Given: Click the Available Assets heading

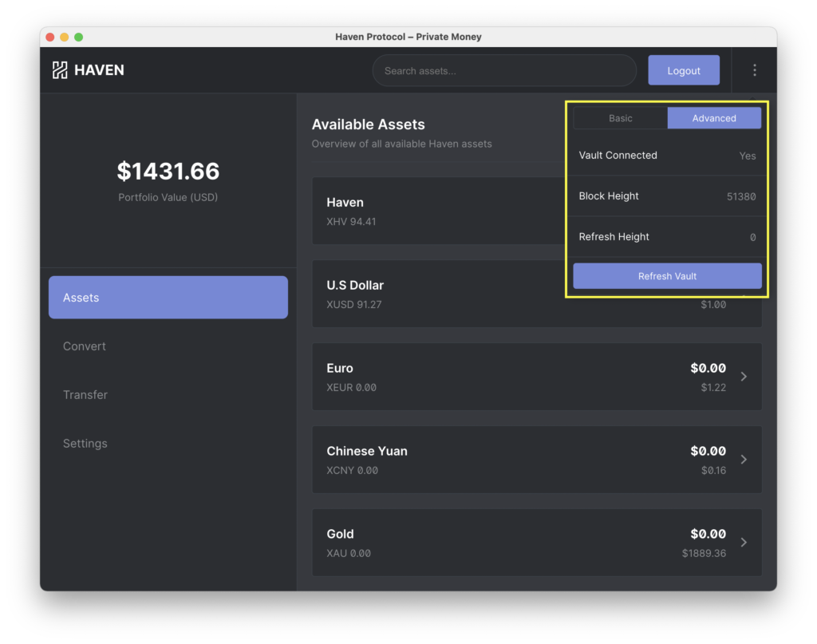Looking at the screenshot, I should click(369, 124).
